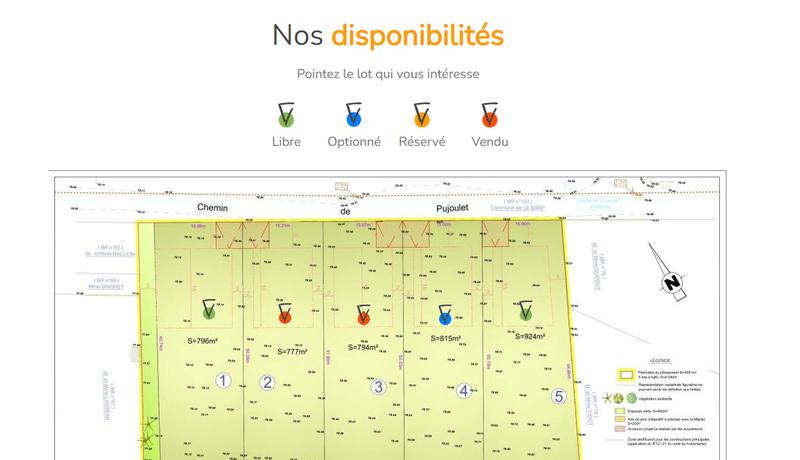Viewport: 800px width, 460px height.
Task: Click the circled lot number 5
Action: click(x=558, y=396)
